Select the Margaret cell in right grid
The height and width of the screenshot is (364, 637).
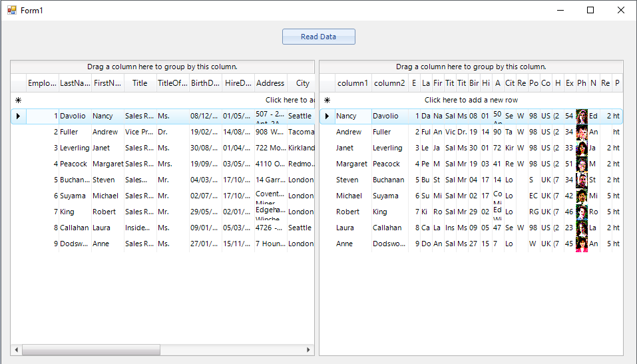click(x=352, y=164)
